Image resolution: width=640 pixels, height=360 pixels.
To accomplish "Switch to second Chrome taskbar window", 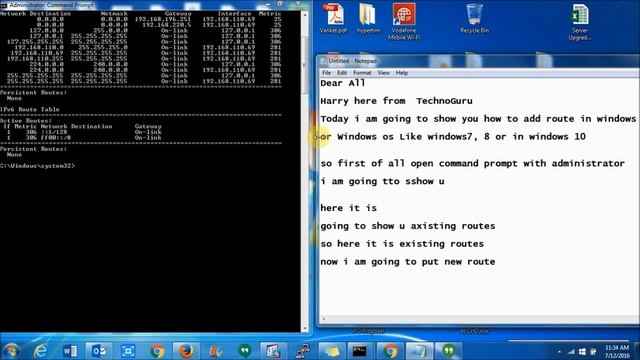I will pyautogui.click(x=390, y=351).
